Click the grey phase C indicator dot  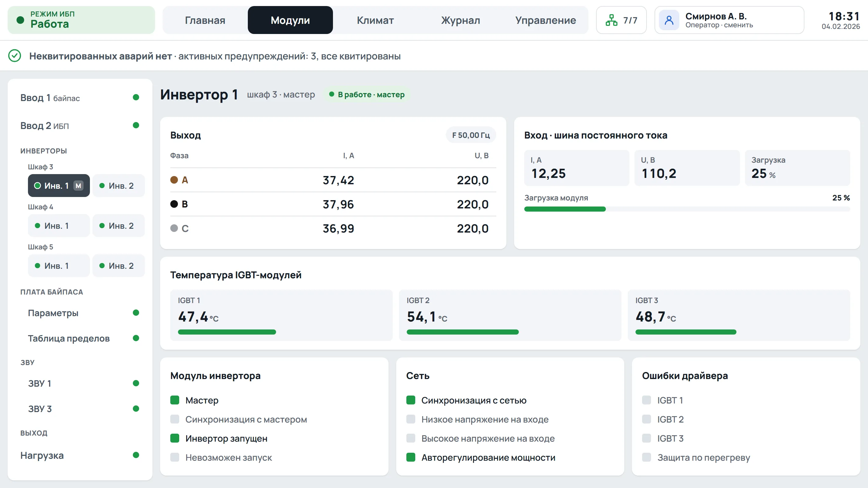174,228
